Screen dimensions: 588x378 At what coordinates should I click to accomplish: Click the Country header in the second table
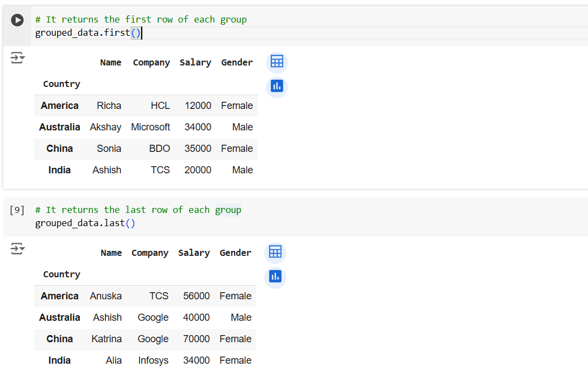click(x=61, y=274)
